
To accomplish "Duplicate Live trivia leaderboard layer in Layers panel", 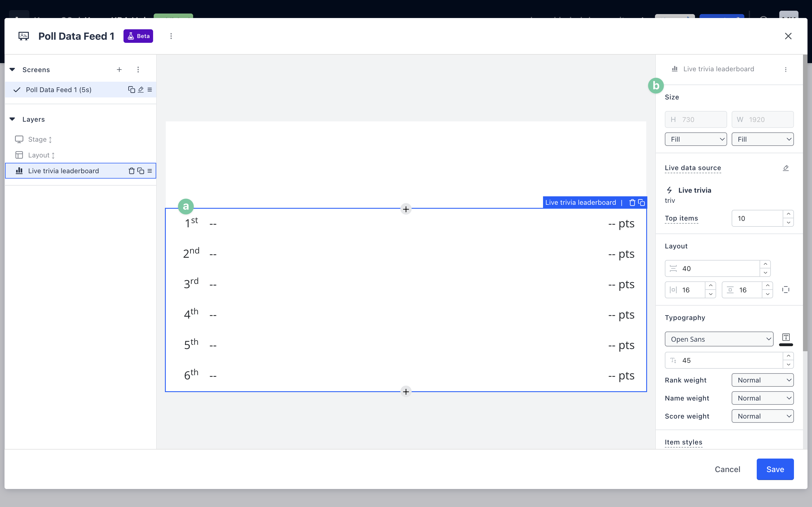I will 141,171.
